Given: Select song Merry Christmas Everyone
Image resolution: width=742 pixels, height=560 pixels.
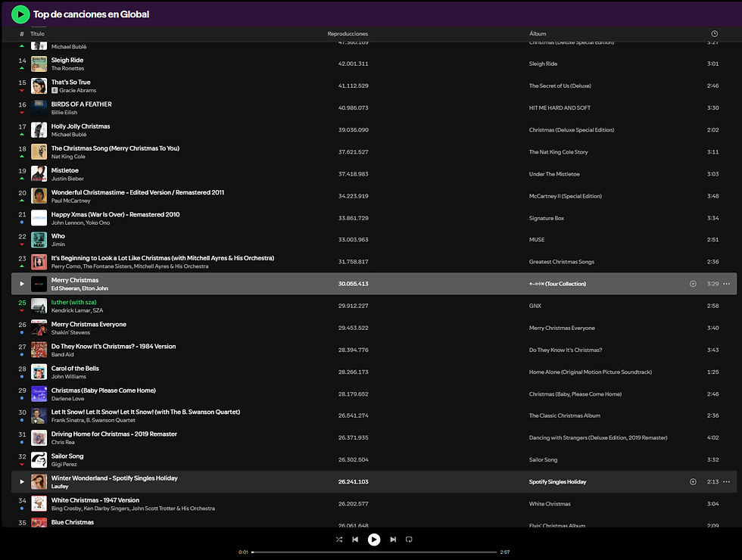Looking at the screenshot, I should (89, 324).
